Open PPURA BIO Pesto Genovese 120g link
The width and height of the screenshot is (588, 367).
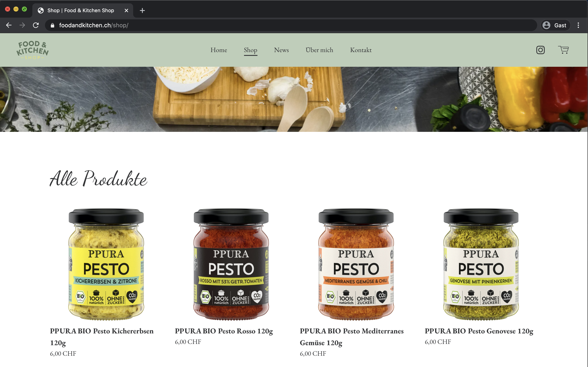click(x=479, y=331)
